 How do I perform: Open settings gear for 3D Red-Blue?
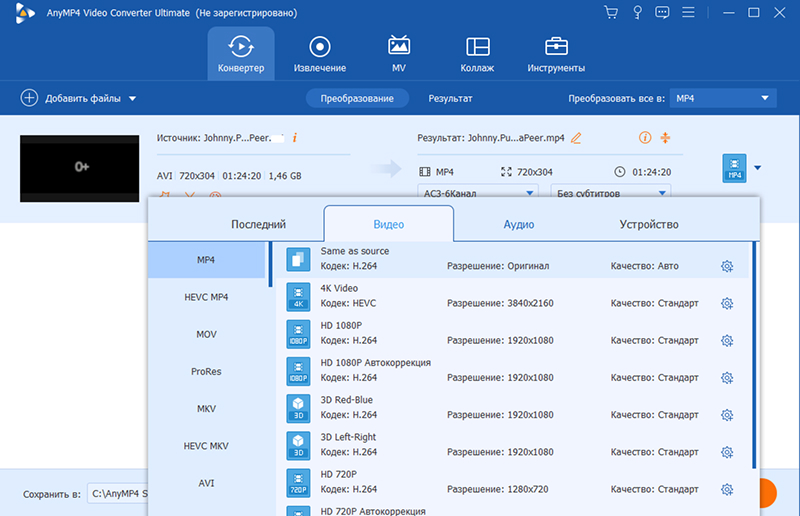(727, 415)
